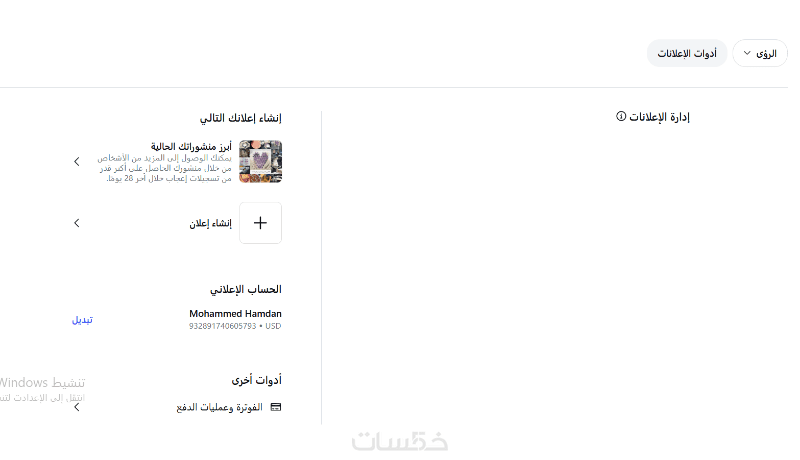Click the info icon beside إدارة الإعلانات
800x460 pixels.
(621, 116)
